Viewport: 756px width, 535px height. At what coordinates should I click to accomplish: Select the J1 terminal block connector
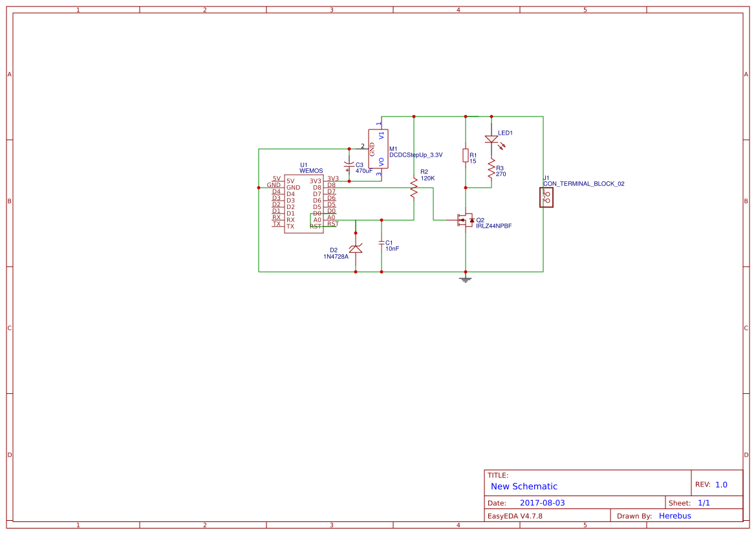(x=545, y=196)
